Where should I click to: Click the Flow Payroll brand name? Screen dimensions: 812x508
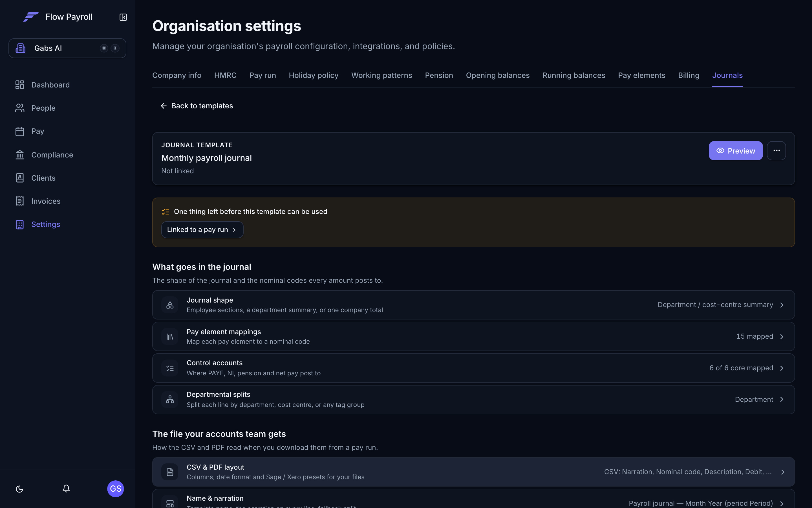tap(69, 17)
